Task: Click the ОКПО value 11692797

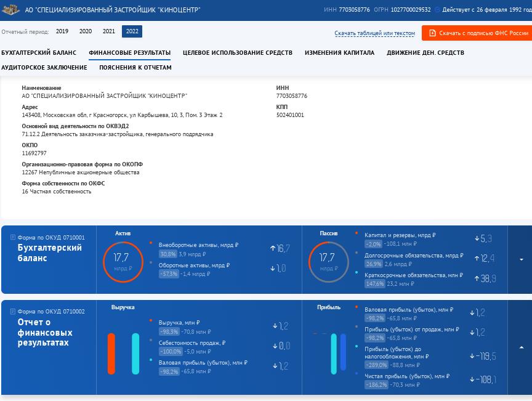Action: coord(34,153)
